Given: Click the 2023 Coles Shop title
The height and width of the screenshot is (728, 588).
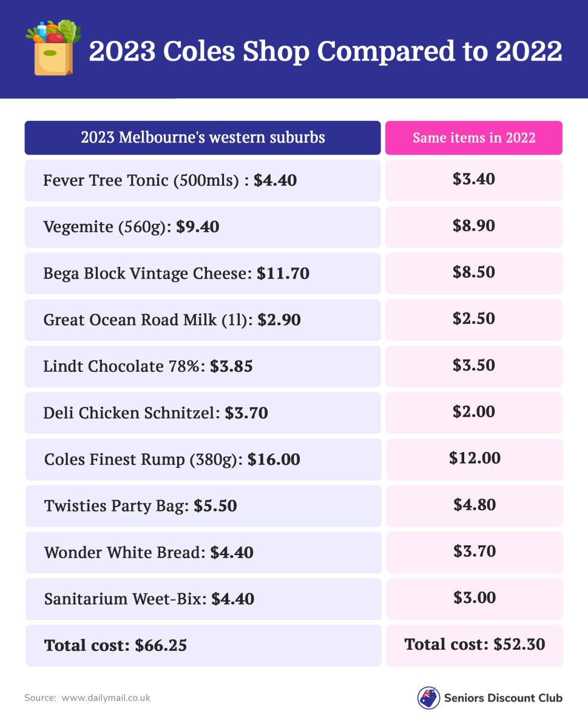Looking at the screenshot, I should (x=325, y=52).
